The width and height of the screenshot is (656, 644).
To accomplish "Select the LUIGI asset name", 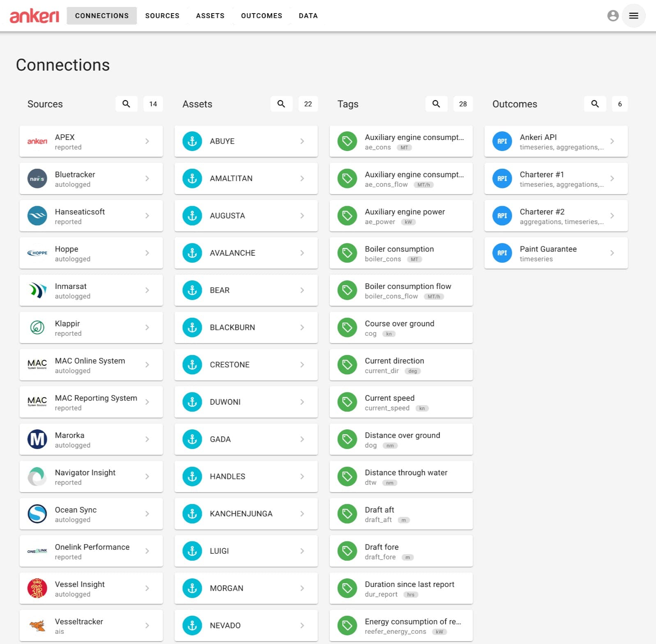I will (x=219, y=551).
